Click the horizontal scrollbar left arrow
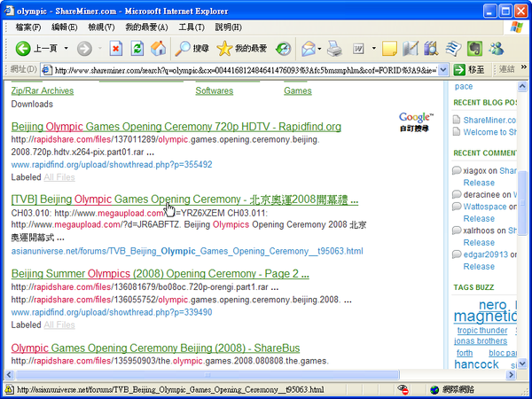The image size is (532, 399). (x=9, y=375)
